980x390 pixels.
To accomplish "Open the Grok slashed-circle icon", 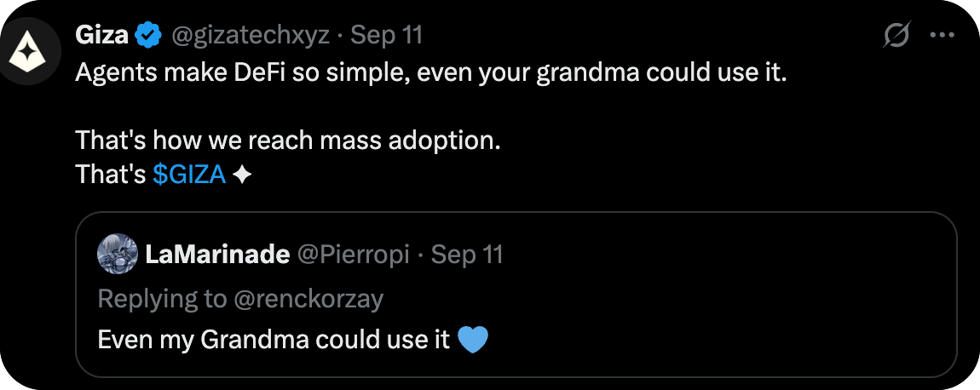I will coord(896,36).
